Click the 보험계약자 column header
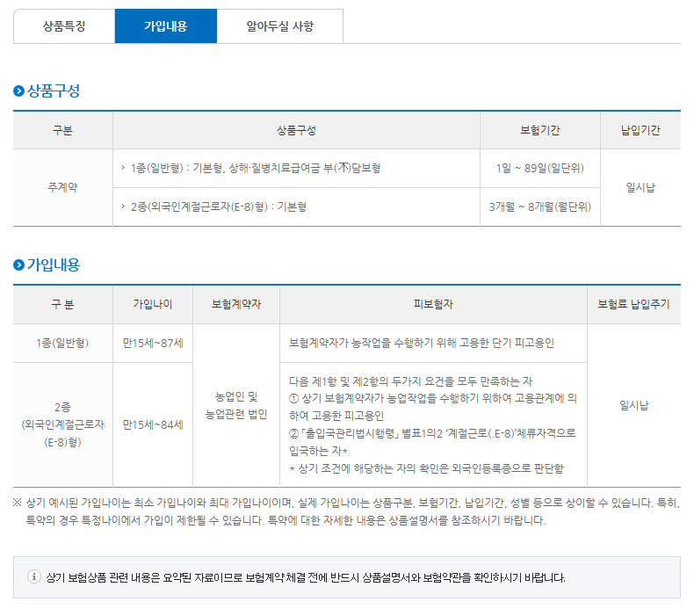Viewport: 694px width, 616px height. pos(236,304)
